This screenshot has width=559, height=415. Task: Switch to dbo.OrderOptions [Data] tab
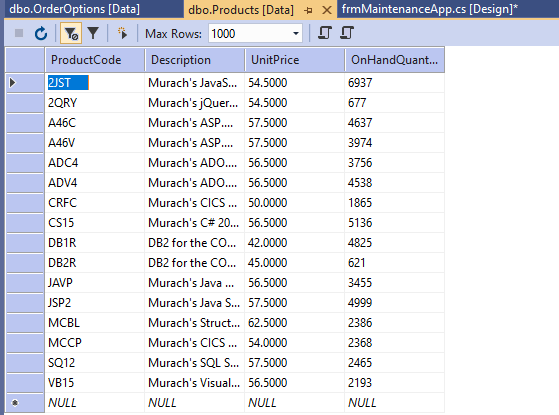[75, 9]
